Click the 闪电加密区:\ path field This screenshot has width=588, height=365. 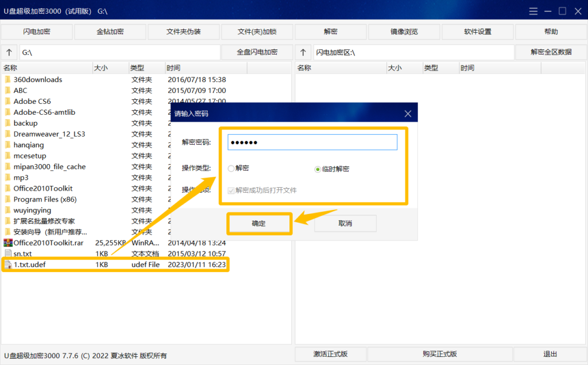[x=413, y=52]
